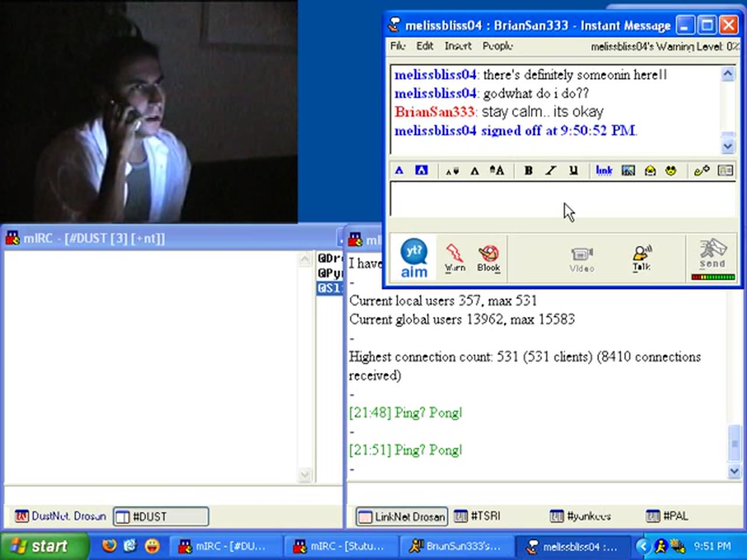
Task: Change message background color in AIM toolbar
Action: click(421, 170)
